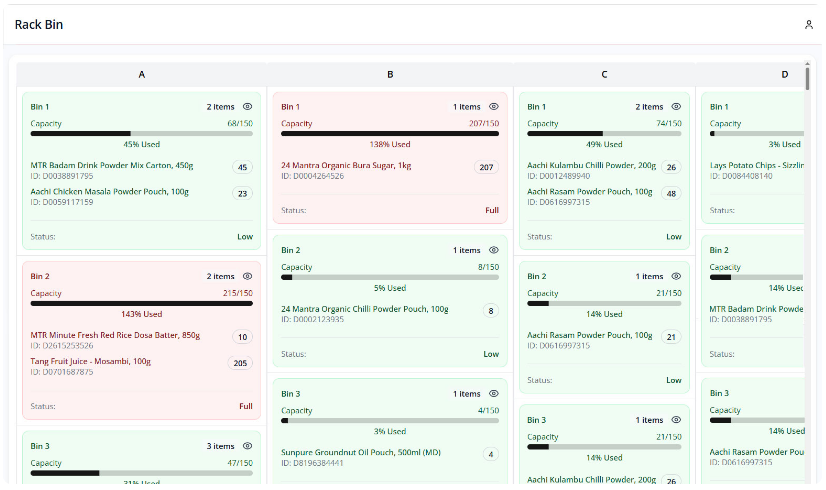Screen dimensions: 826x490
Task: Click the 207 quantity badge
Action: (x=486, y=167)
